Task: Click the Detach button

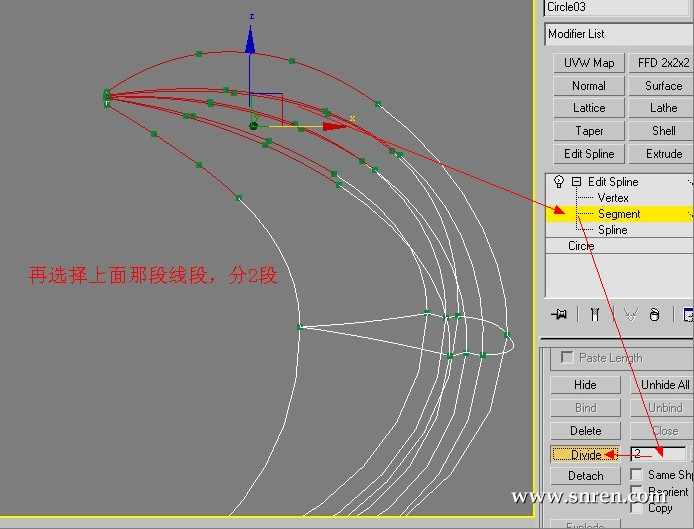Action: click(x=585, y=476)
